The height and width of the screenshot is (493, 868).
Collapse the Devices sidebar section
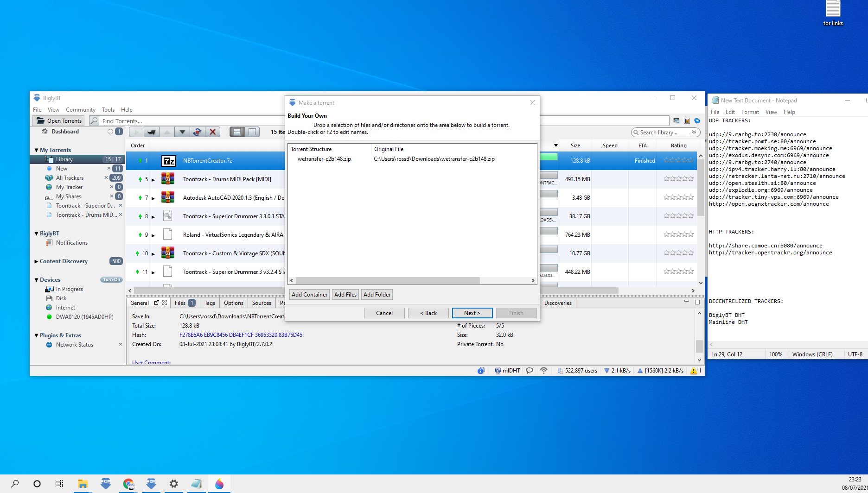[x=36, y=280]
